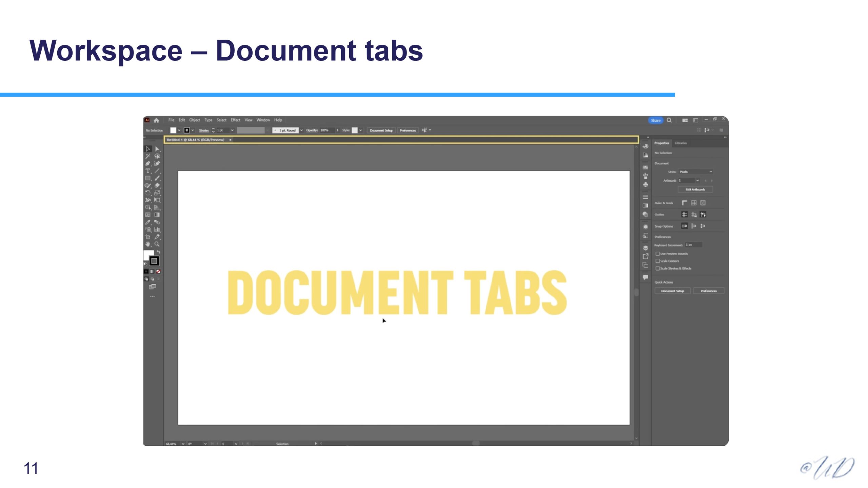Expand the Artboard number dropdown
This screenshot has width=868, height=488.
(x=697, y=181)
